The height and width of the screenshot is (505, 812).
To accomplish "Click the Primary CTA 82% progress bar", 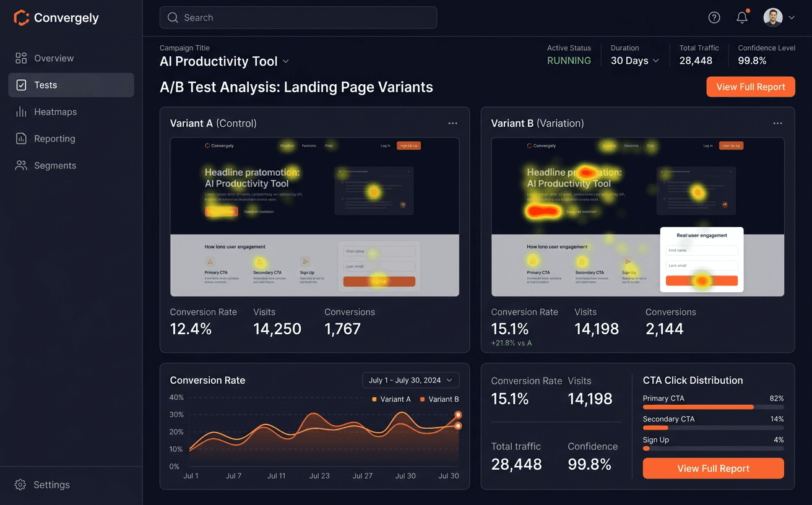I will point(714,407).
